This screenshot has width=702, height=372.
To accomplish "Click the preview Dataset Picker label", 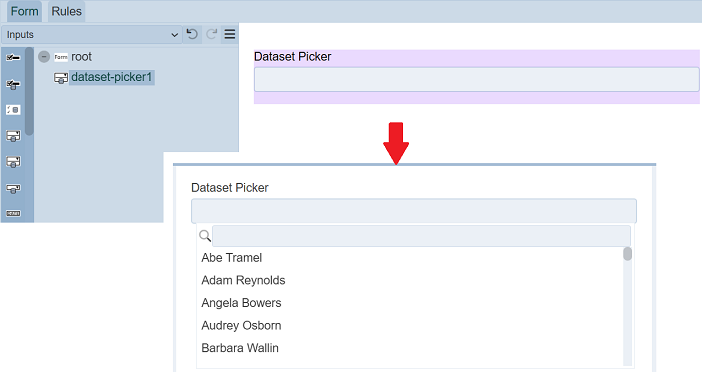I will click(x=230, y=188).
